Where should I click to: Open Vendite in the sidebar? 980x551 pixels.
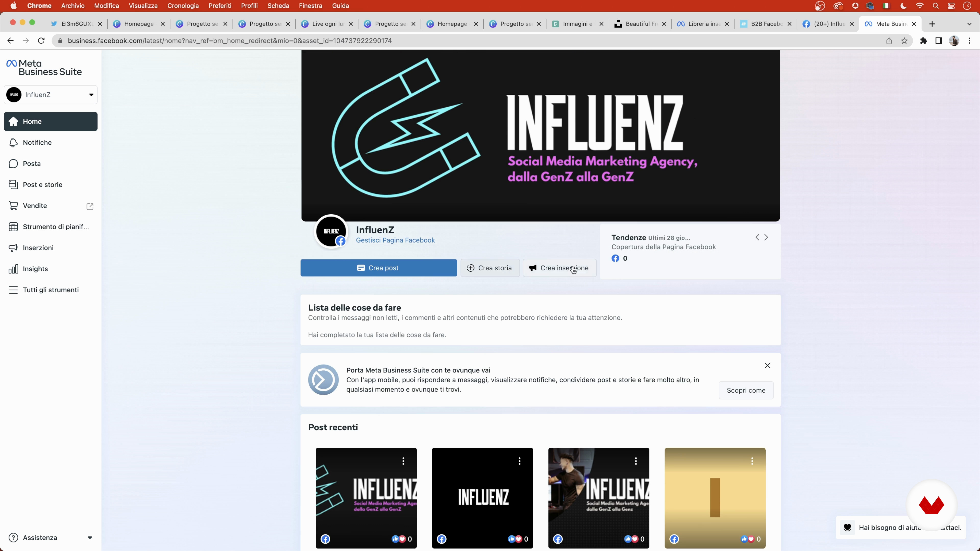click(x=51, y=206)
